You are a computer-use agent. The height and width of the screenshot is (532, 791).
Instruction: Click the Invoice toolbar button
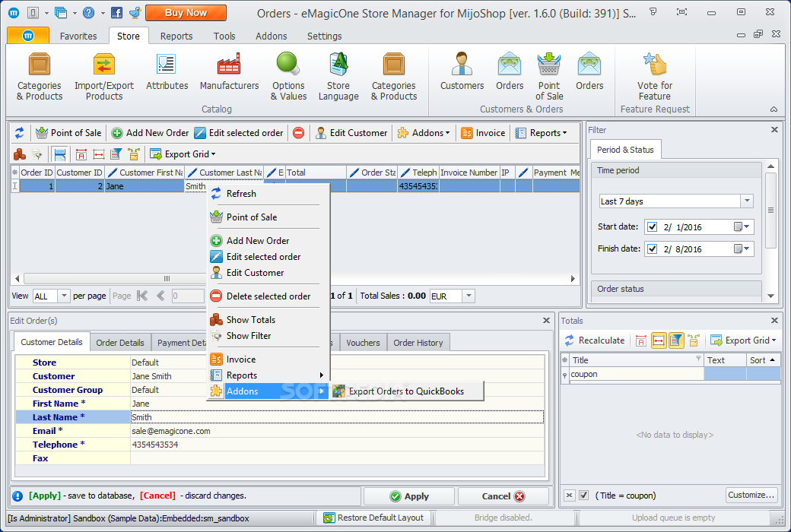pyautogui.click(x=483, y=133)
